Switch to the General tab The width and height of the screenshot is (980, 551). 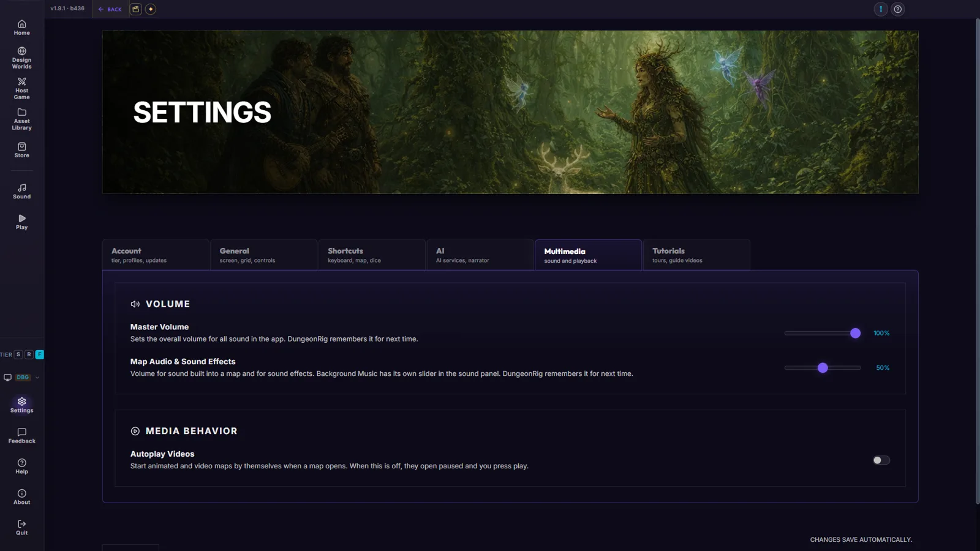tap(264, 255)
